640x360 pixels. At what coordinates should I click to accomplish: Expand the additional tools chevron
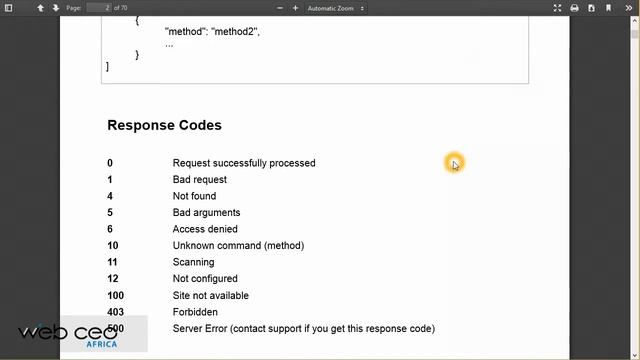(628, 8)
